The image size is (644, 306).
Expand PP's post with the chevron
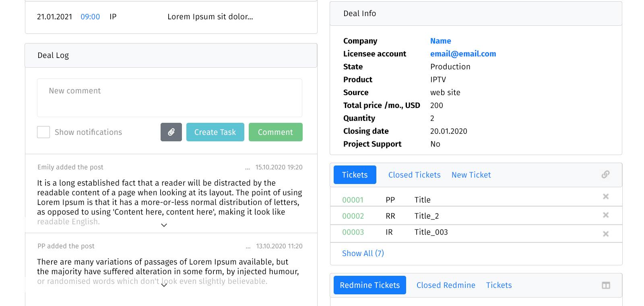(x=164, y=285)
